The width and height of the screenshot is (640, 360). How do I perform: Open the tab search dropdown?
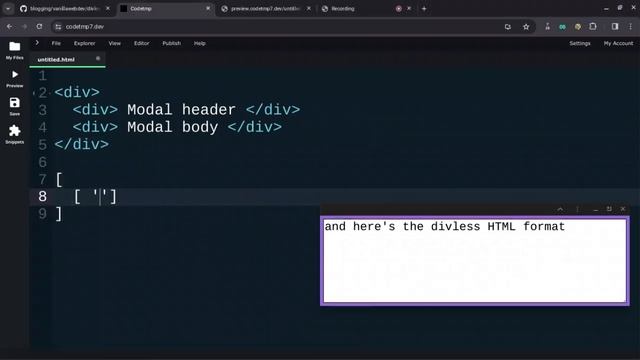click(x=8, y=9)
